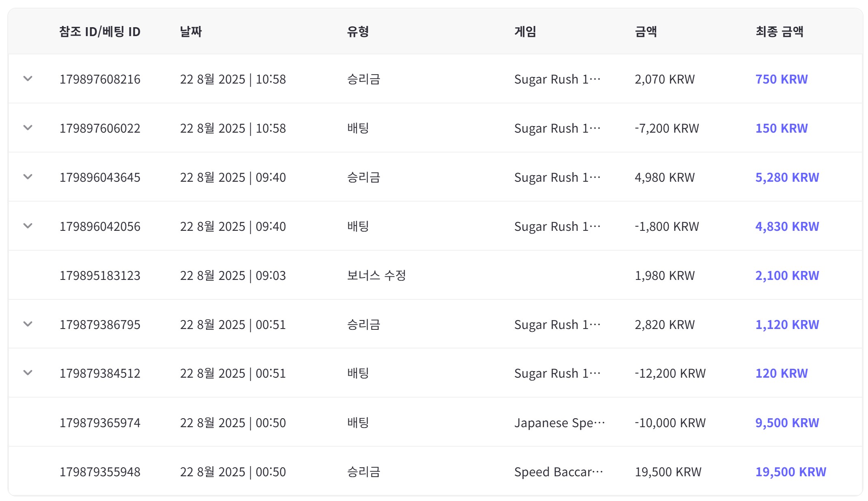Open the 19,500 KRW final amount link
This screenshot has height=501, width=868.
pyautogui.click(x=790, y=472)
